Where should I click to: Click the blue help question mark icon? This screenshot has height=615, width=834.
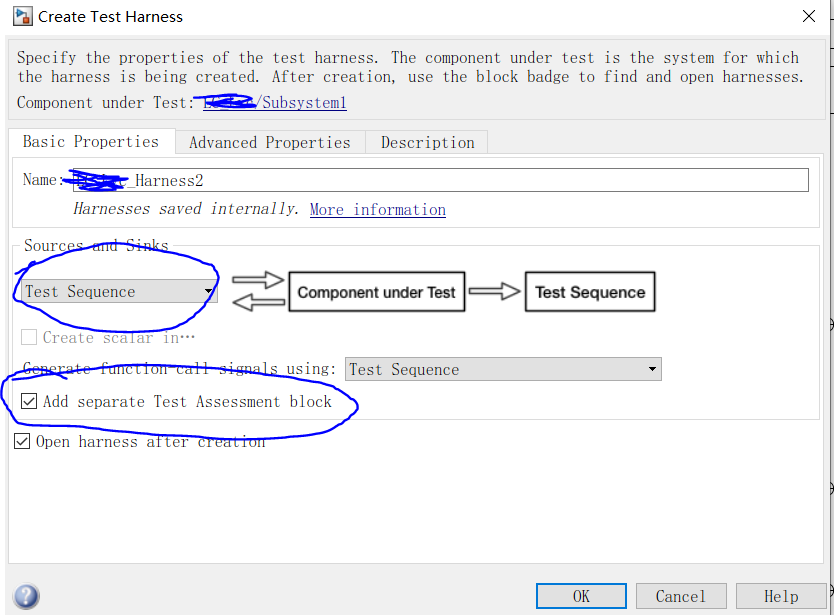27,596
